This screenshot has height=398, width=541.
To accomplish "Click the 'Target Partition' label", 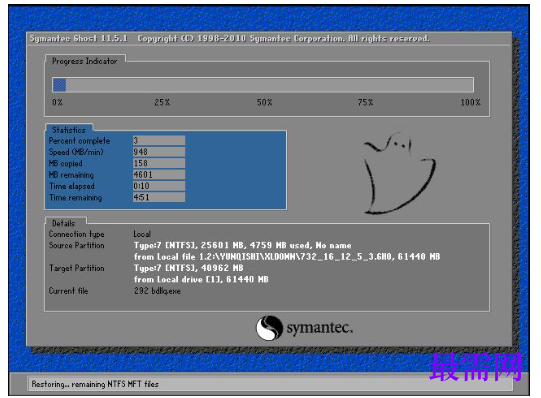I will [x=76, y=268].
